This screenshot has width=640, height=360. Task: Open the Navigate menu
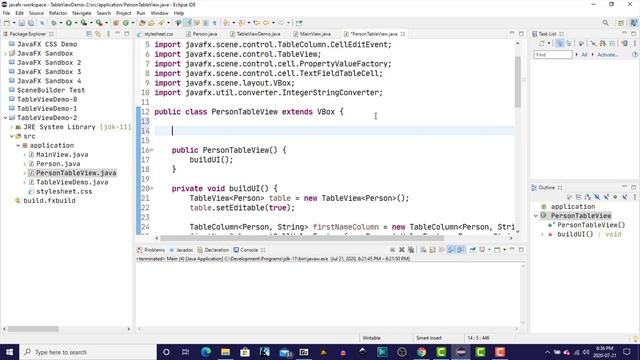pyautogui.click(x=82, y=13)
